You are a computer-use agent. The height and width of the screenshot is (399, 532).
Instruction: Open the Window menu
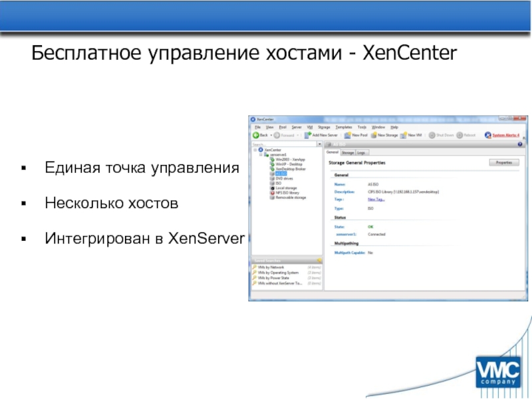[x=378, y=127]
